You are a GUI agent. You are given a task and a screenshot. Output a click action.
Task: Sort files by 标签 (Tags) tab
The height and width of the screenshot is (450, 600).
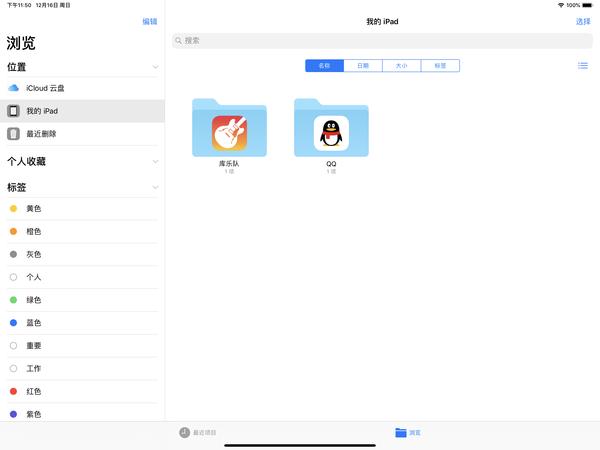440,66
